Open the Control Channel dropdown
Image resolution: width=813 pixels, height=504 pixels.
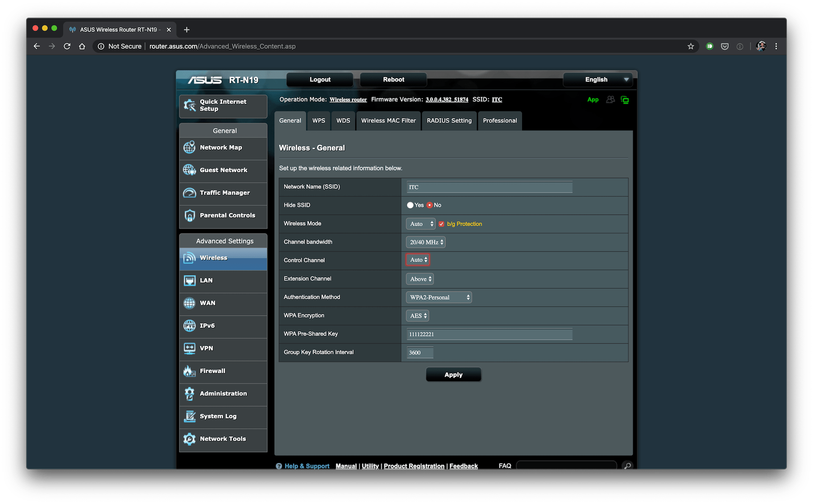[418, 260]
